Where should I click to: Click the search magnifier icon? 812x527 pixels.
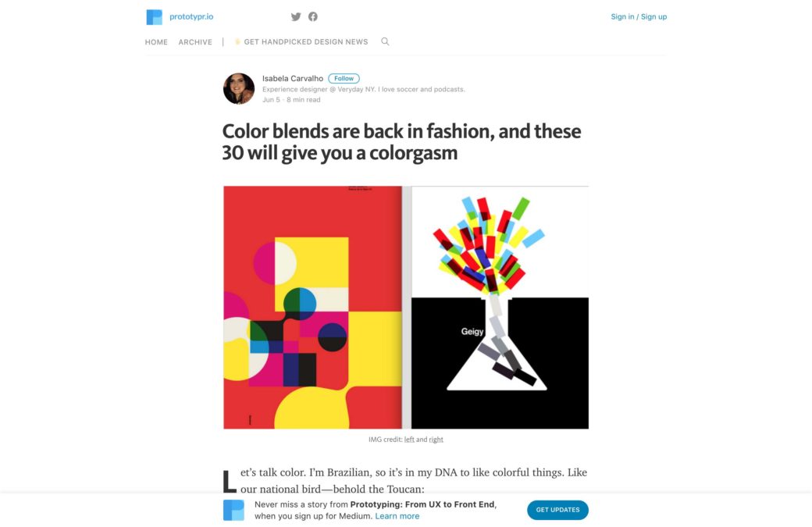(x=385, y=41)
